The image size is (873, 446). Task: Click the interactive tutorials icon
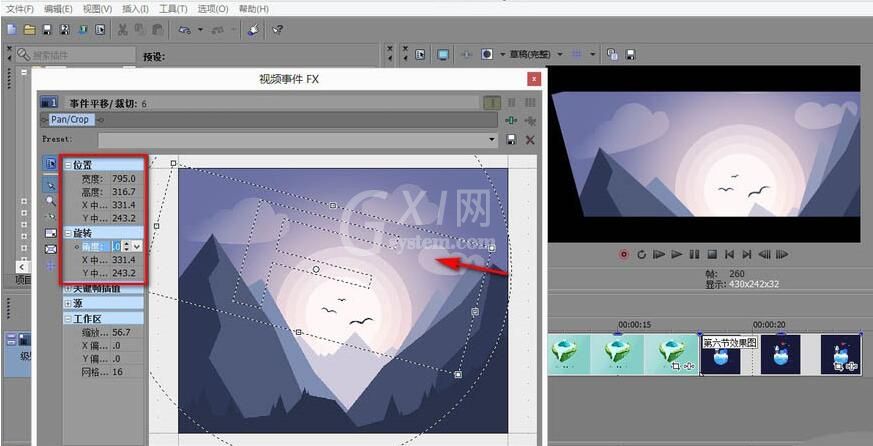point(253,30)
